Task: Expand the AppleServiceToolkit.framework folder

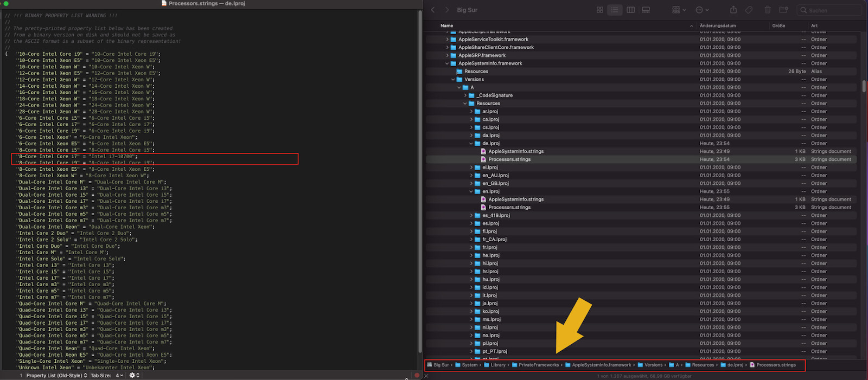Action: (447, 40)
